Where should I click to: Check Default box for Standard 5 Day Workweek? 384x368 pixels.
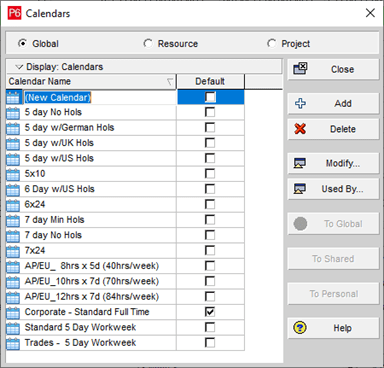click(x=210, y=327)
